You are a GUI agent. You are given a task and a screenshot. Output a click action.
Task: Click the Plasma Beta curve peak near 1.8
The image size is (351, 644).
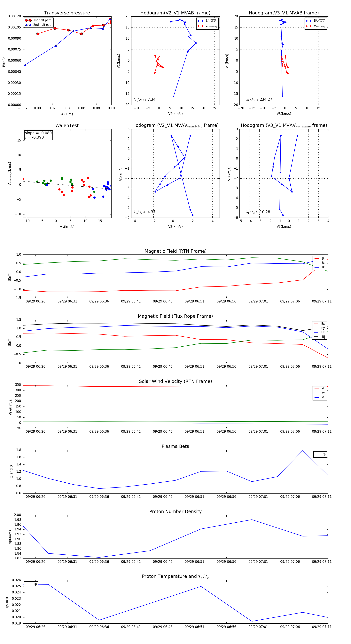click(303, 450)
